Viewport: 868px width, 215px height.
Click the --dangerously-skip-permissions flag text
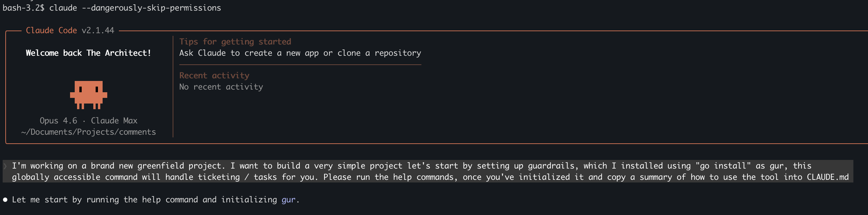(x=151, y=8)
